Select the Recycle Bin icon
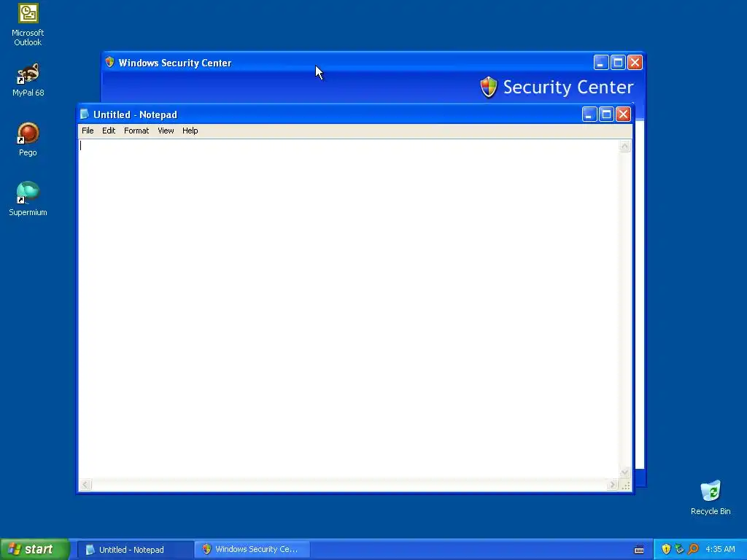 [x=711, y=498]
